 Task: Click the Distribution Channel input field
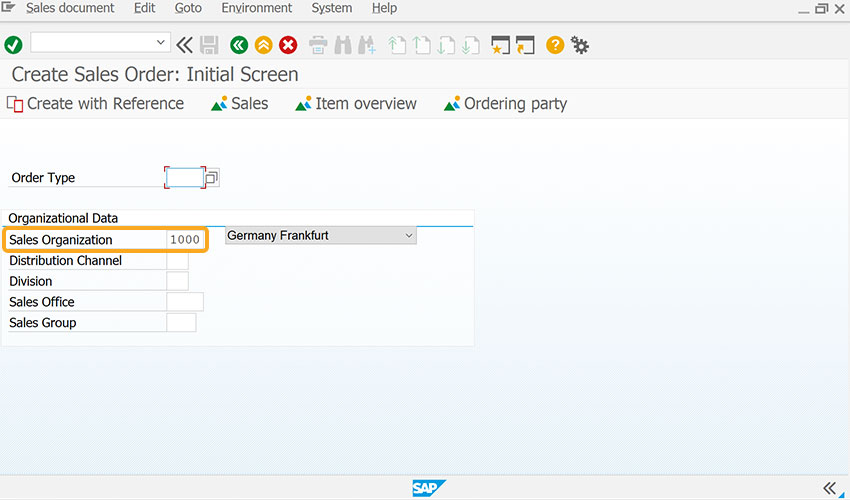tap(177, 261)
